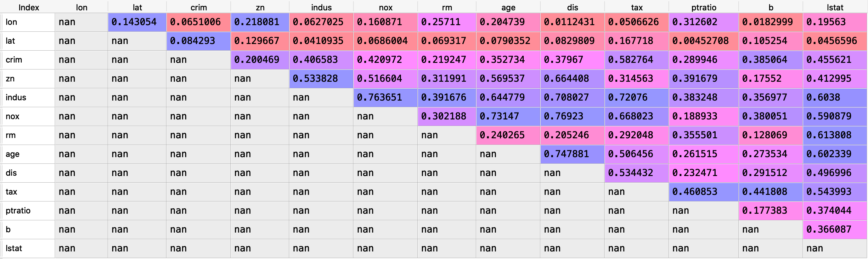
Task: Select the nan cell in row lstat, column lstat
Action: tap(835, 248)
